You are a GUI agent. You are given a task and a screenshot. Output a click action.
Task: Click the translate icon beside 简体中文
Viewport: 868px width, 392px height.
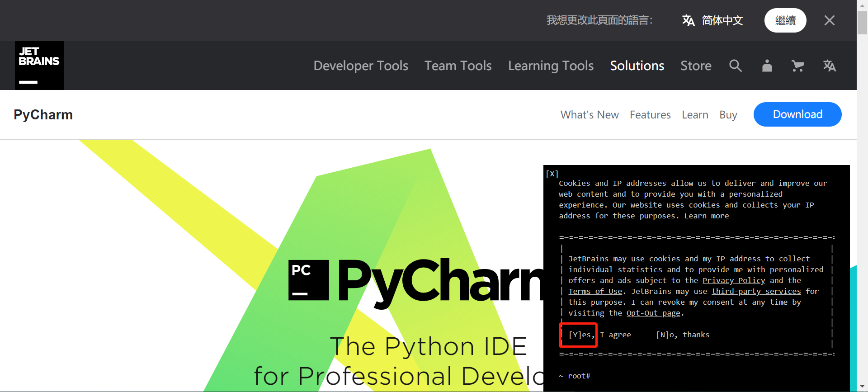pos(689,20)
